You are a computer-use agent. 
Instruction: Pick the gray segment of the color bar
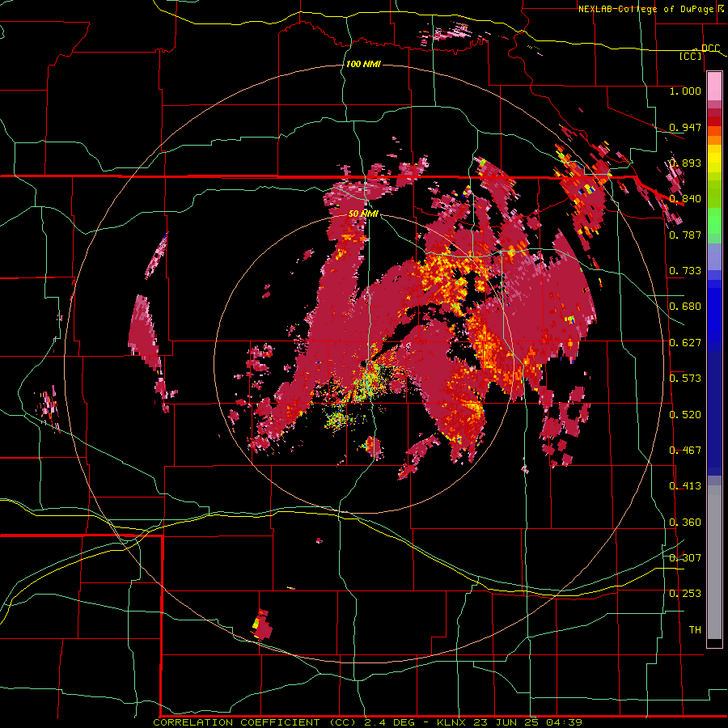click(x=714, y=562)
